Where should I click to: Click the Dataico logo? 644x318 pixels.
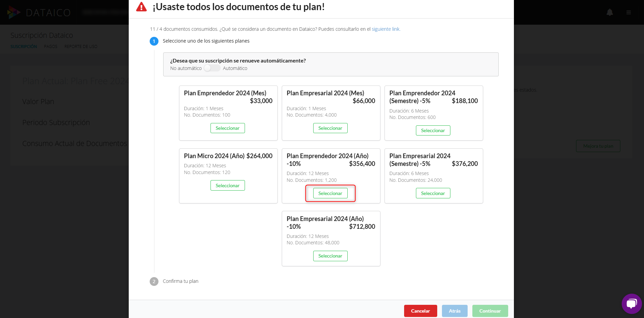pos(39,13)
